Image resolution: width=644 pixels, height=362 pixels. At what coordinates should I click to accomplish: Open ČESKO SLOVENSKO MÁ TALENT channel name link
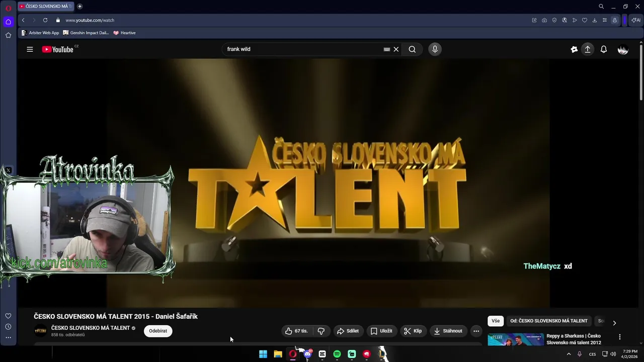click(91, 328)
